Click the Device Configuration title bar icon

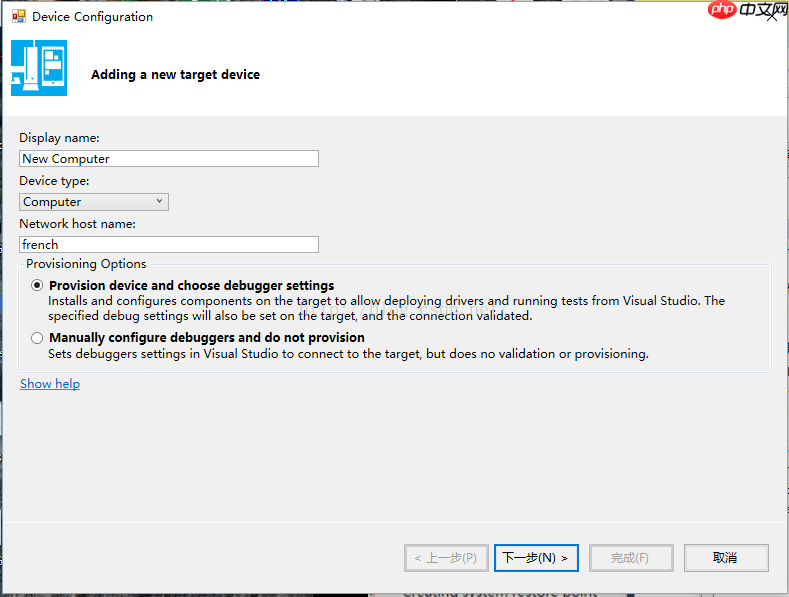point(18,17)
